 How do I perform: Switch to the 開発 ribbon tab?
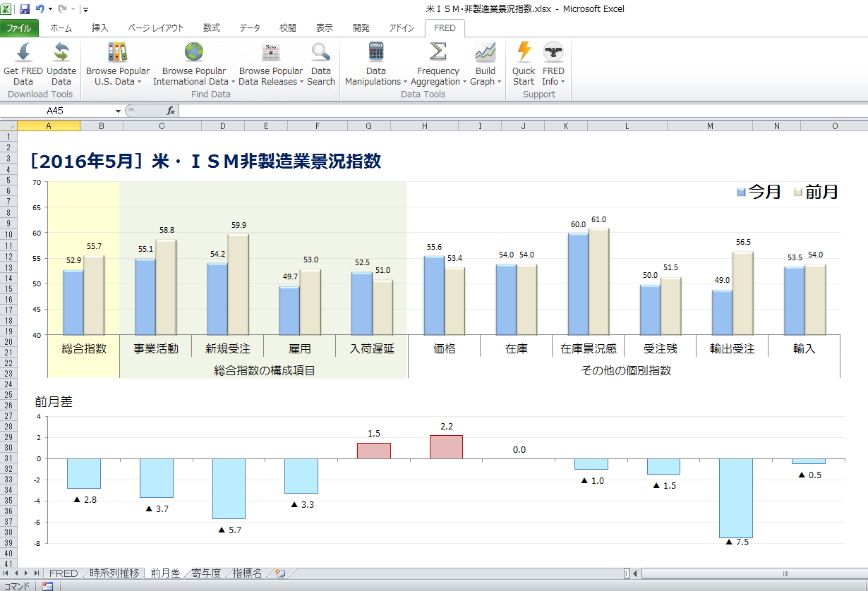pos(361,28)
